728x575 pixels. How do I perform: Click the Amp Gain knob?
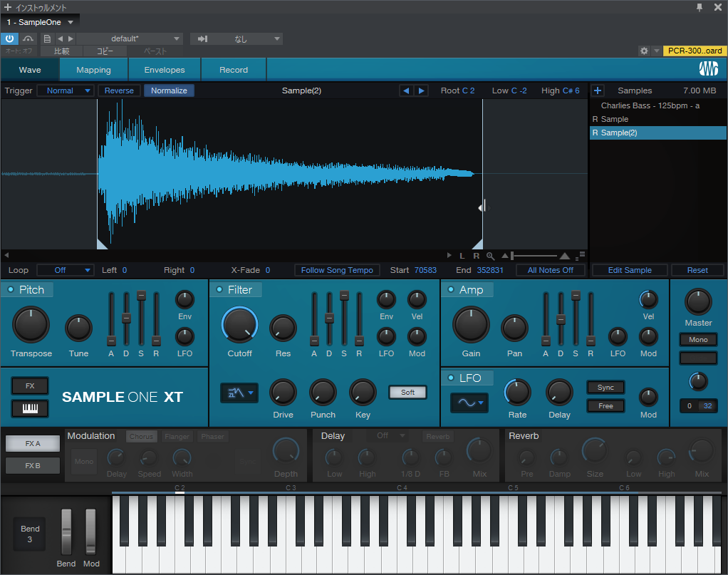(x=471, y=325)
